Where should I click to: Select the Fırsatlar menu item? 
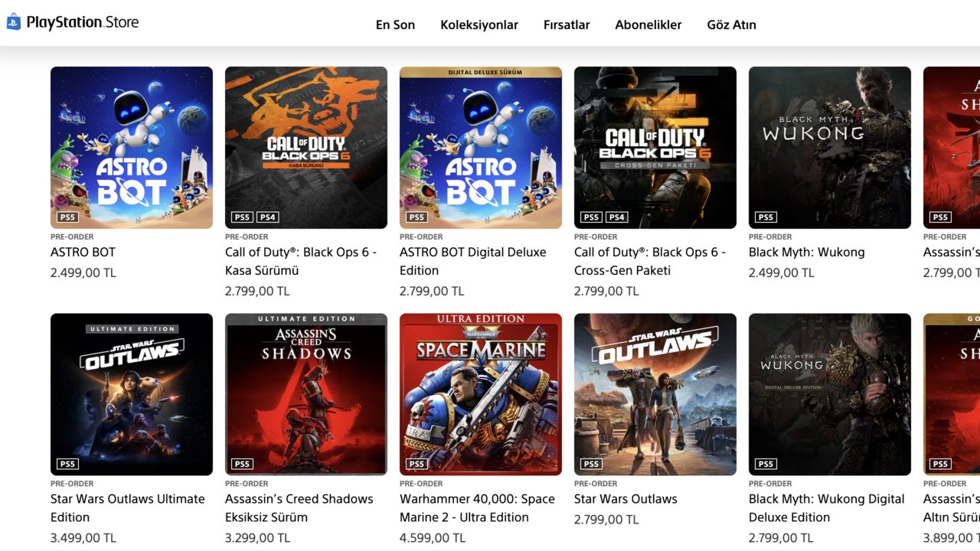click(567, 24)
